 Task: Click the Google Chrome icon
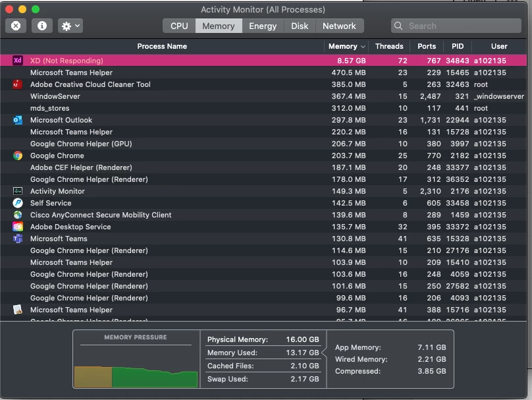(x=18, y=156)
